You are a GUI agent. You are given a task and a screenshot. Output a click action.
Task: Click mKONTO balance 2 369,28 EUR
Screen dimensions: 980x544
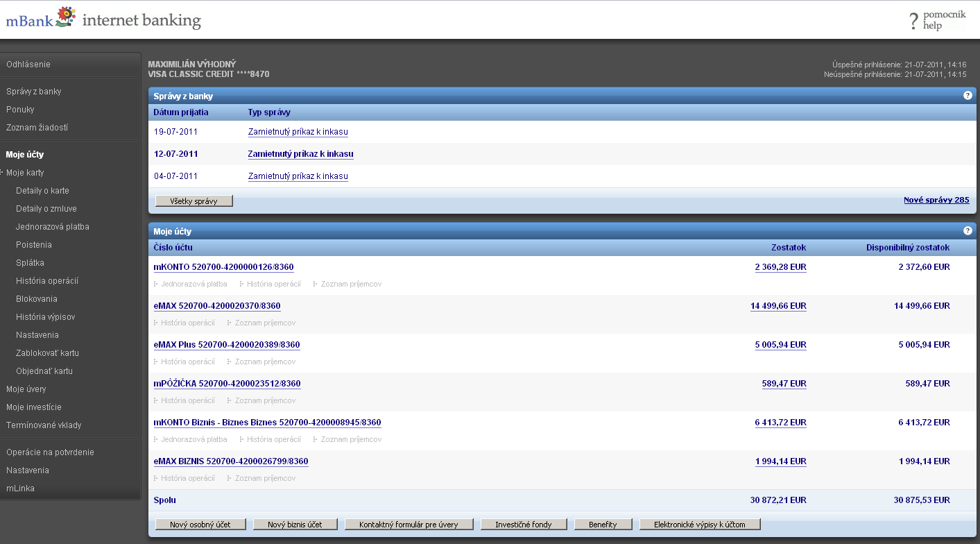[x=780, y=267]
